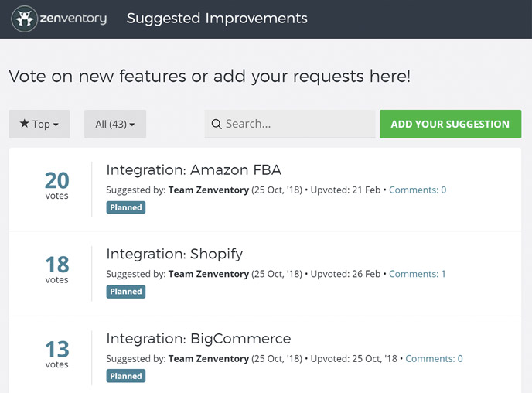This screenshot has height=393, width=532.
Task: Upvote BigCommerce via 13 votes counter
Action: pyautogui.click(x=57, y=354)
